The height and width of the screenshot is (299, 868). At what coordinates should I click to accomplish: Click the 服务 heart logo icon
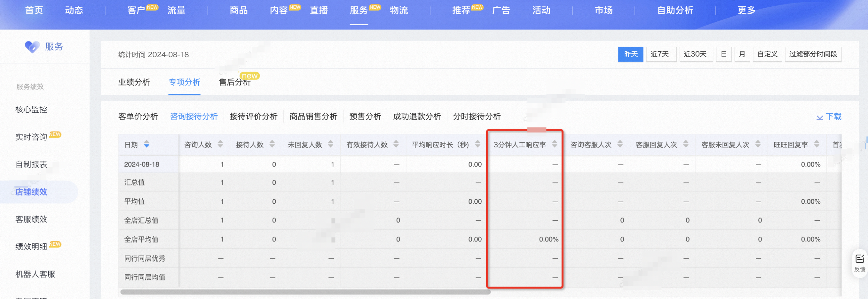32,46
